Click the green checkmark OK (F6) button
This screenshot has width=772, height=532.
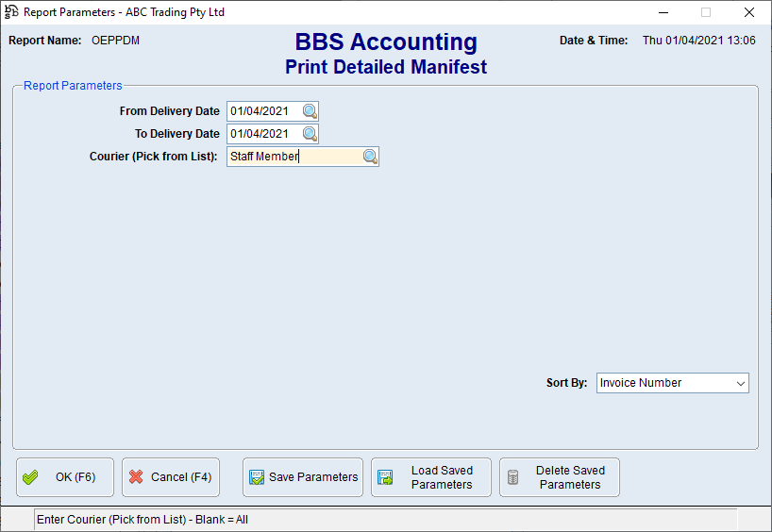click(65, 477)
